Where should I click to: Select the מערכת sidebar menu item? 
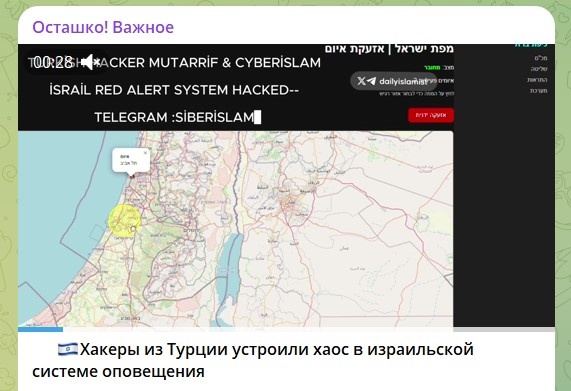click(x=539, y=91)
